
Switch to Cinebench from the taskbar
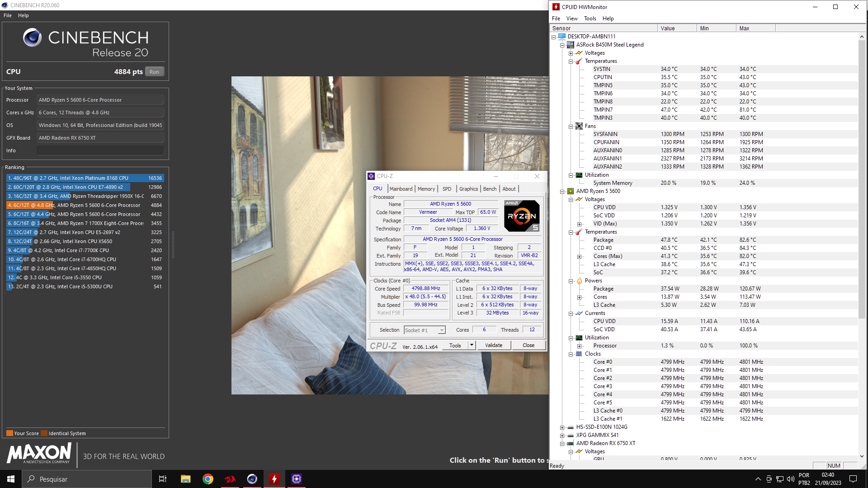point(252,479)
